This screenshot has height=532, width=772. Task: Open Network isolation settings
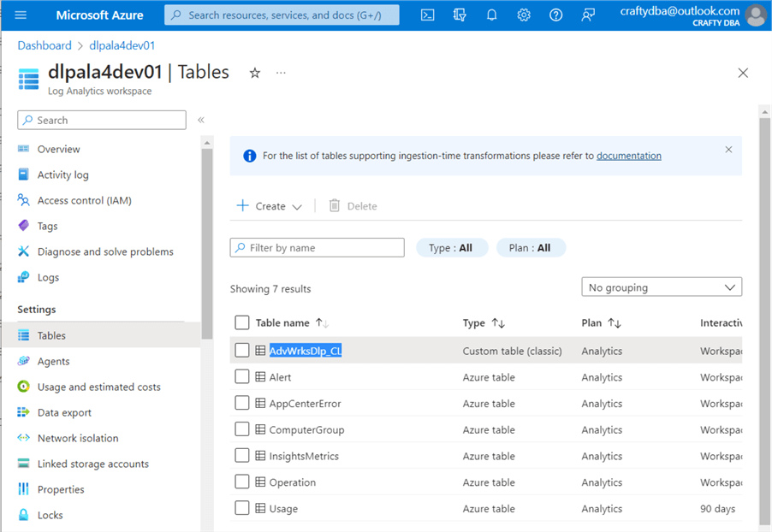pos(78,438)
